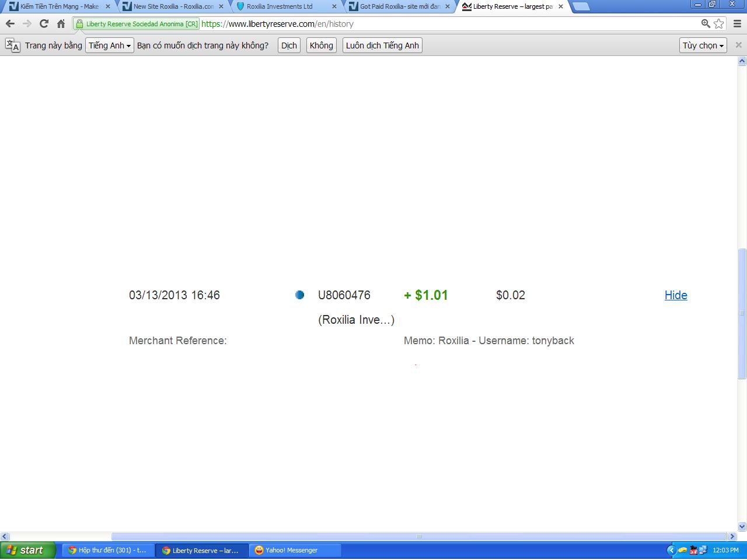The image size is (747, 560).
Task: Open the network connection tray icon
Action: pyautogui.click(x=703, y=550)
